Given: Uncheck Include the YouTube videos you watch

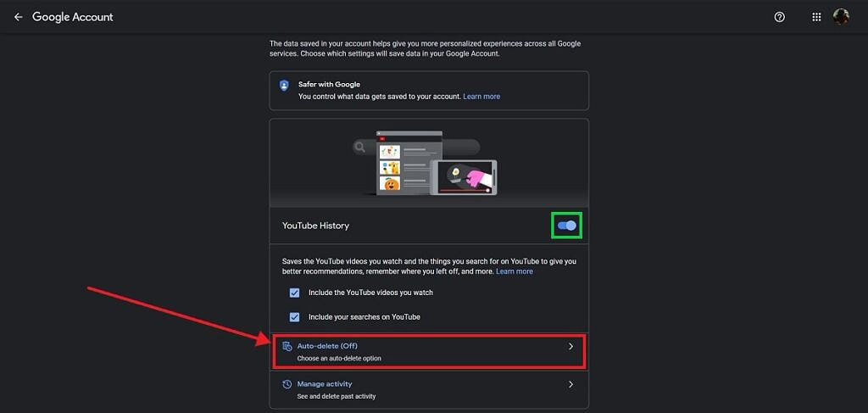Looking at the screenshot, I should (294, 293).
